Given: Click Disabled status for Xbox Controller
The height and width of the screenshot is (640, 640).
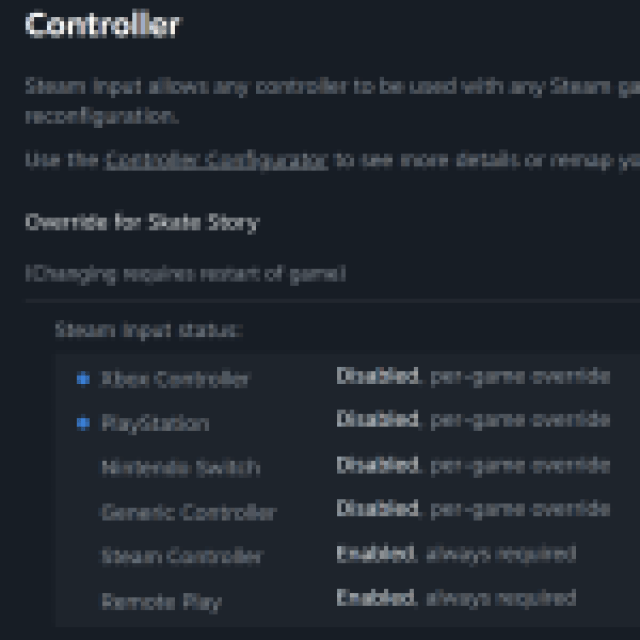Looking at the screenshot, I should tap(377, 377).
